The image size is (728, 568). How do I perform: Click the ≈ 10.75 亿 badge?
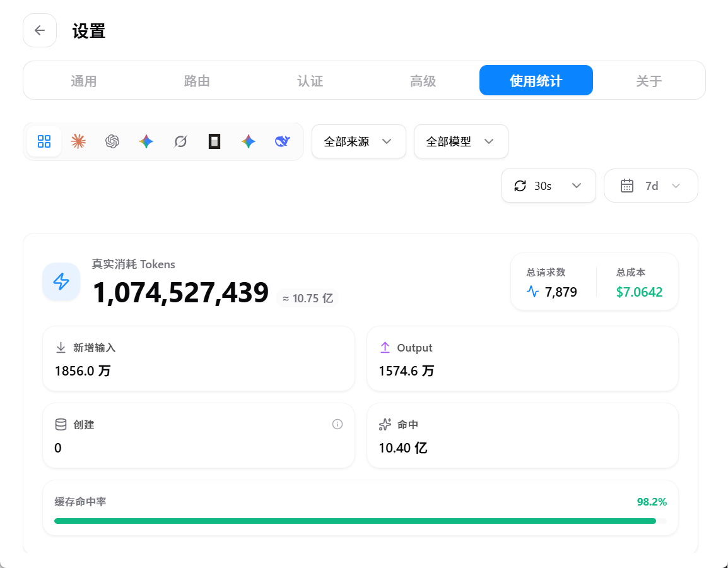click(x=308, y=298)
